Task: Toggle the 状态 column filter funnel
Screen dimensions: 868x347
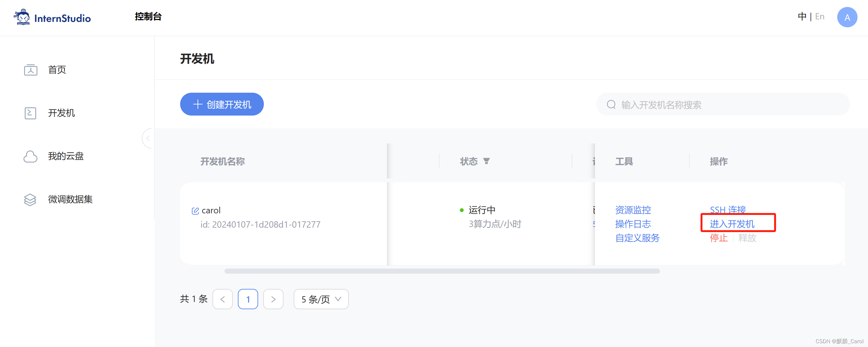Action: [x=486, y=161]
